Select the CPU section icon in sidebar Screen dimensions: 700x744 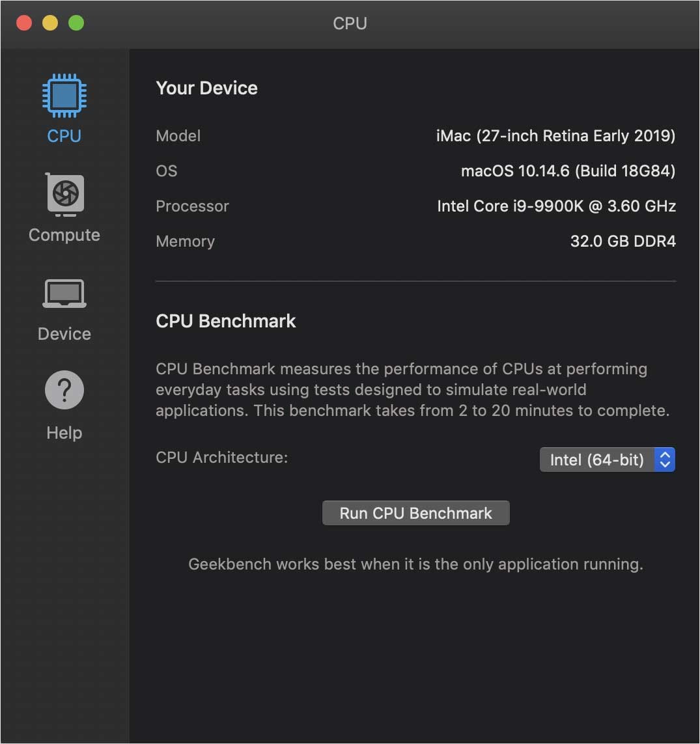pyautogui.click(x=63, y=95)
